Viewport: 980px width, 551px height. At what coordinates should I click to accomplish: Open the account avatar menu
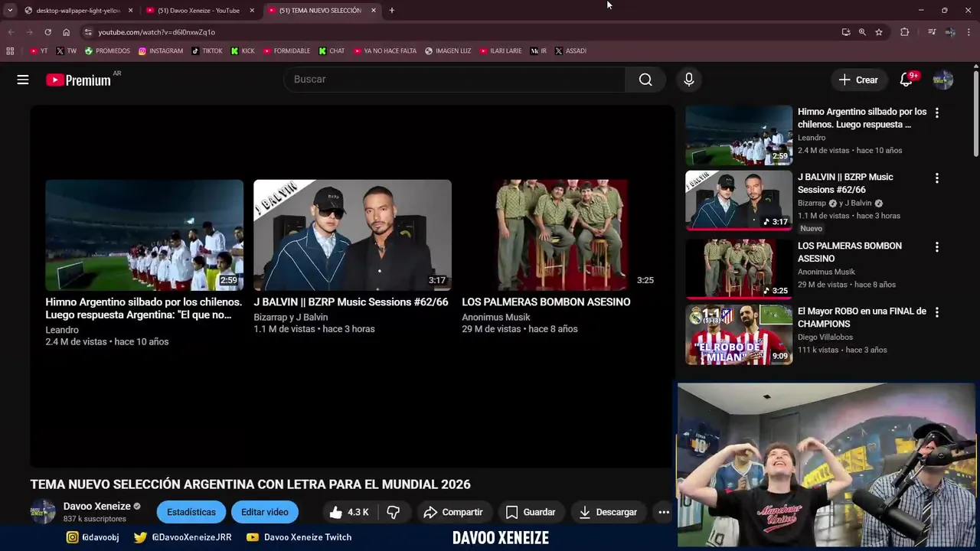(943, 80)
